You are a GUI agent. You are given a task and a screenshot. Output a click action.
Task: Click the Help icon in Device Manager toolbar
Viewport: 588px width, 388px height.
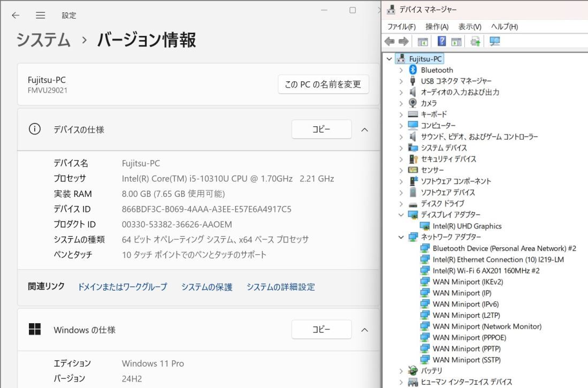pyautogui.click(x=440, y=41)
